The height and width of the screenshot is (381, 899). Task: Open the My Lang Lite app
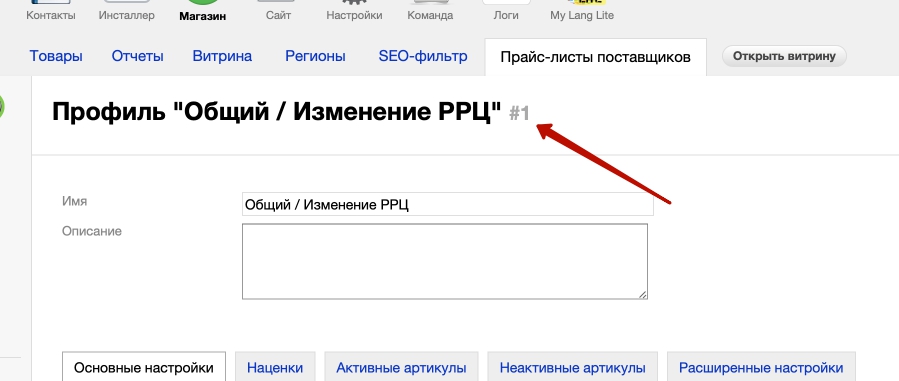click(582, 11)
